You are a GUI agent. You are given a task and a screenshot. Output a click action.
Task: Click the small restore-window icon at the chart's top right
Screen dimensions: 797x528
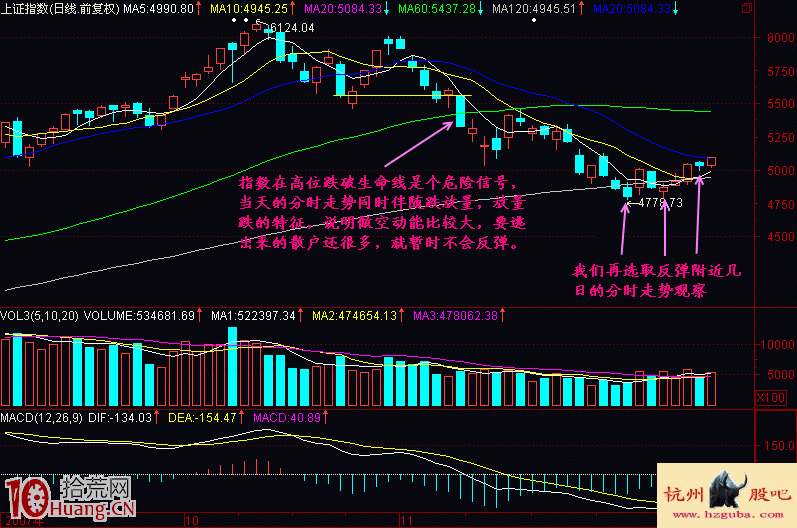click(747, 8)
